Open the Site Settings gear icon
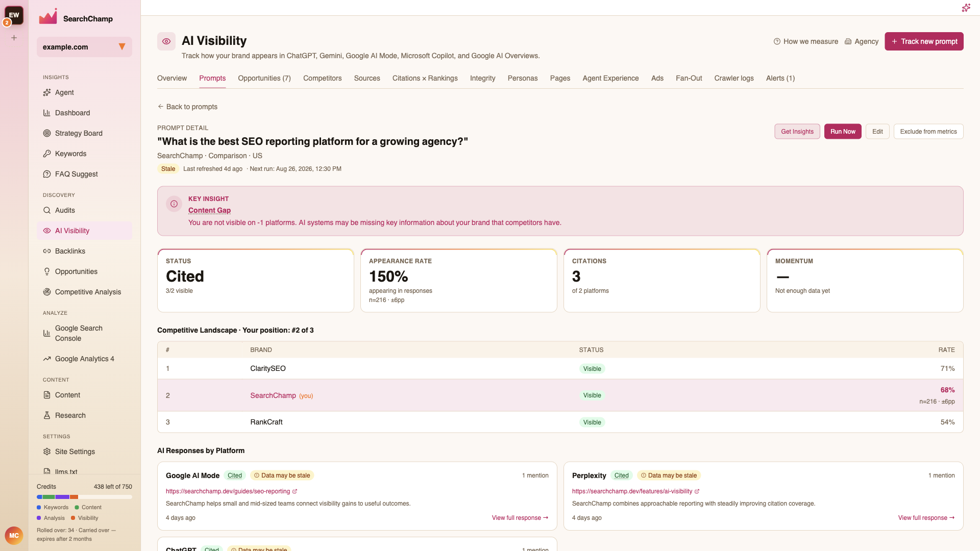 coord(47,452)
